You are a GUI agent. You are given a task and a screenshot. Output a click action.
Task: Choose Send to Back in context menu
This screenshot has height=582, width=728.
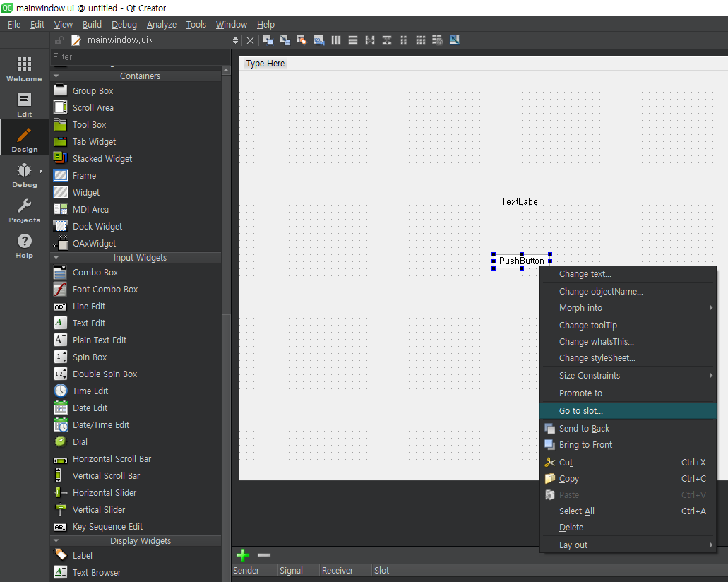[x=628, y=429]
